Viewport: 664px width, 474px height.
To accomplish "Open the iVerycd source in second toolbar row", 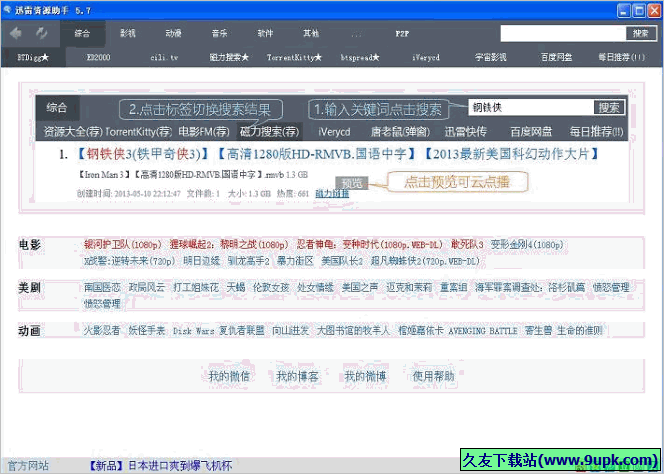I will 426,57.
